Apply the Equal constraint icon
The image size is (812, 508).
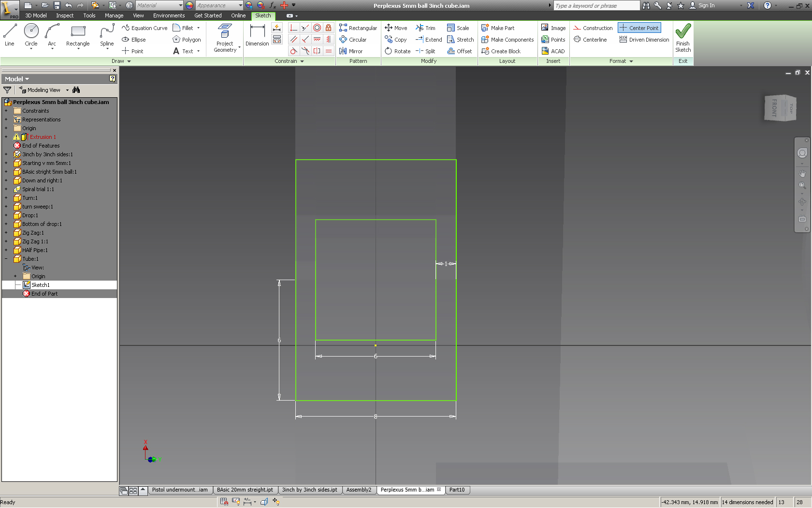(x=329, y=51)
